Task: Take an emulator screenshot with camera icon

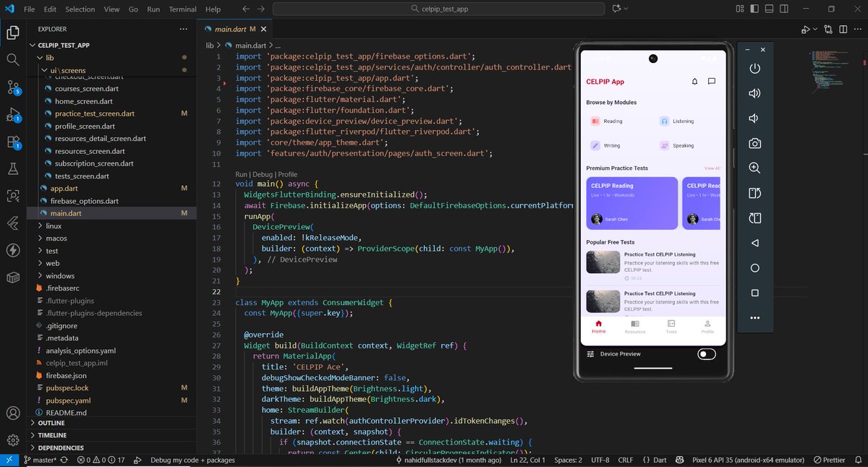Action: [x=754, y=143]
